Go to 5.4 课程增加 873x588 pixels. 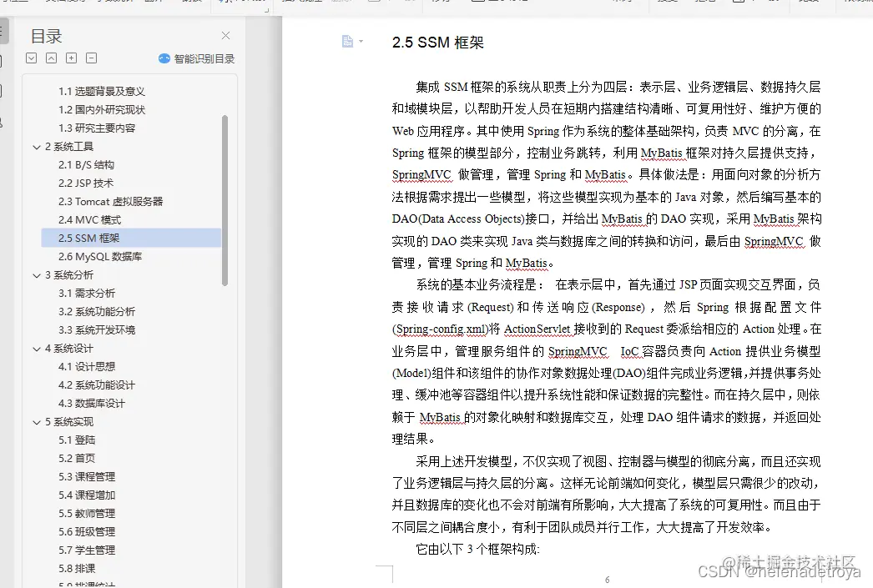(x=87, y=495)
